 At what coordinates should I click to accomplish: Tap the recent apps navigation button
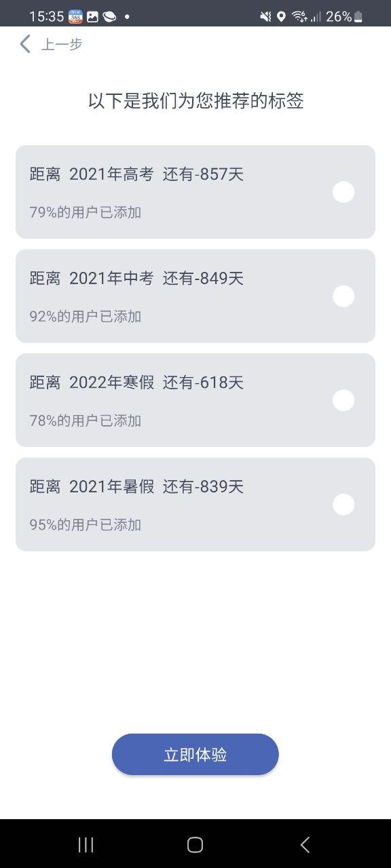tap(85, 844)
